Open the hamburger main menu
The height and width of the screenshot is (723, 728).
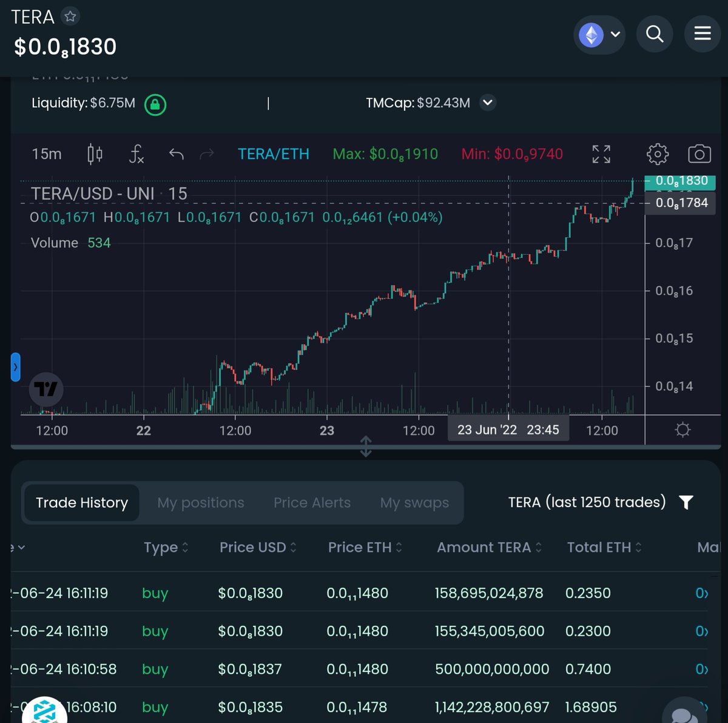703,33
